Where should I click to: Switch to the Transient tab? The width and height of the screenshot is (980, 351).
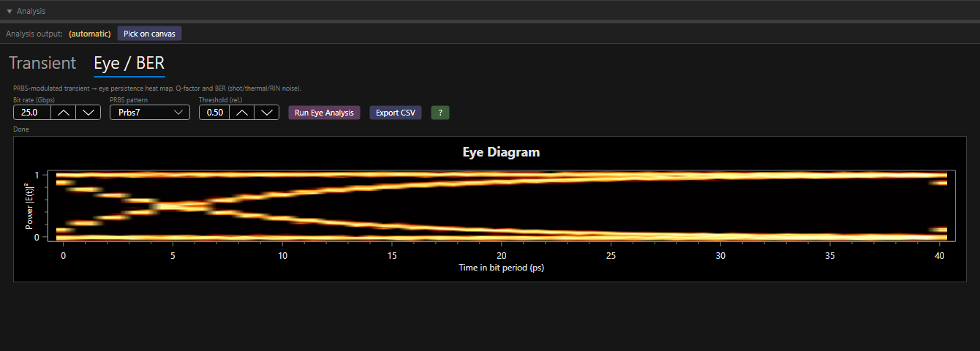click(x=42, y=63)
